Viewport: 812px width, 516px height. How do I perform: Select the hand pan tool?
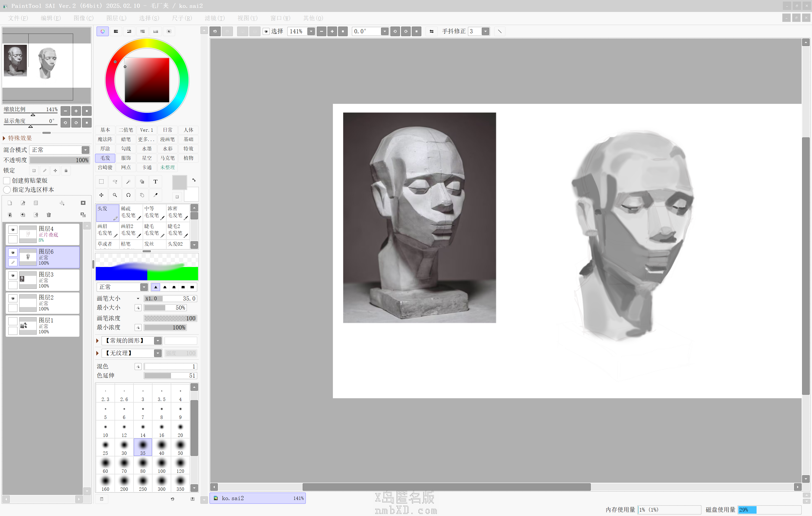[x=142, y=195]
